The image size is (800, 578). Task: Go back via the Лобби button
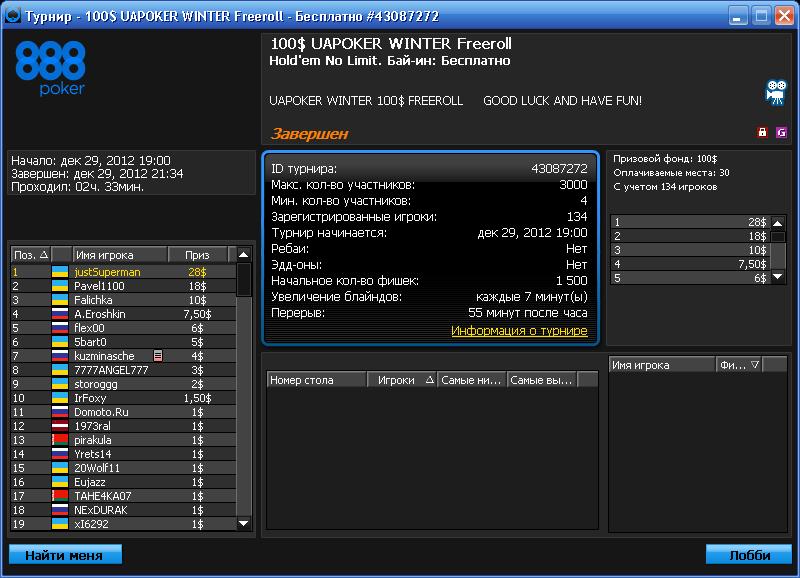(749, 555)
